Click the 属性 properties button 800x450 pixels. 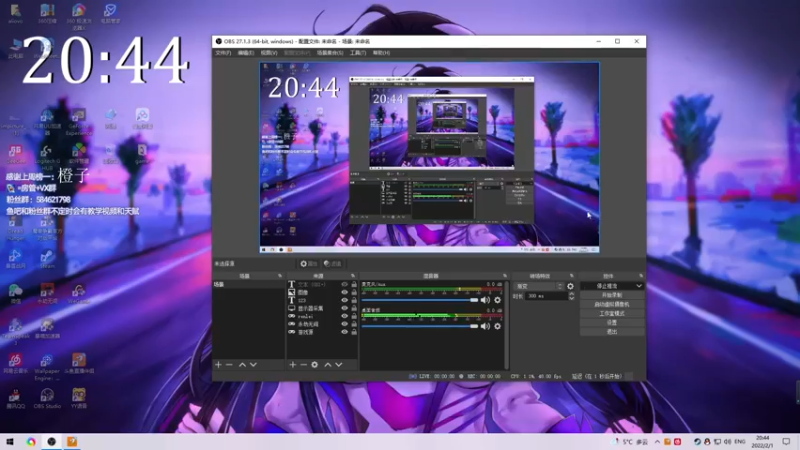point(309,264)
